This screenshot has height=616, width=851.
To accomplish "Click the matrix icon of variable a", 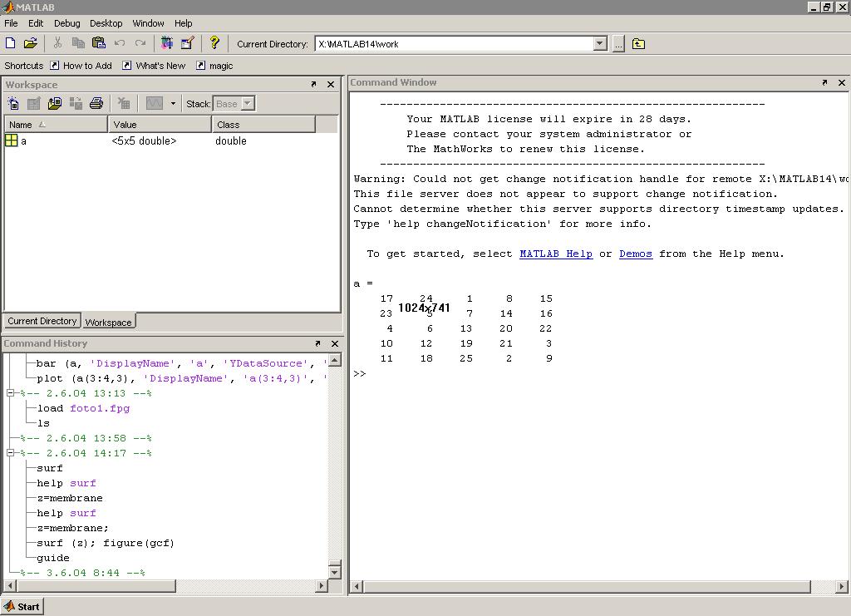I will (11, 140).
